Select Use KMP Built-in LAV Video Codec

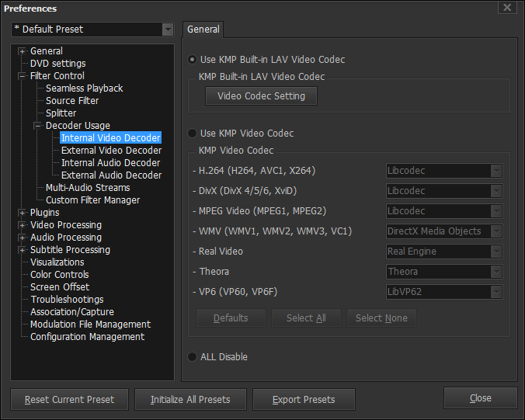click(192, 60)
